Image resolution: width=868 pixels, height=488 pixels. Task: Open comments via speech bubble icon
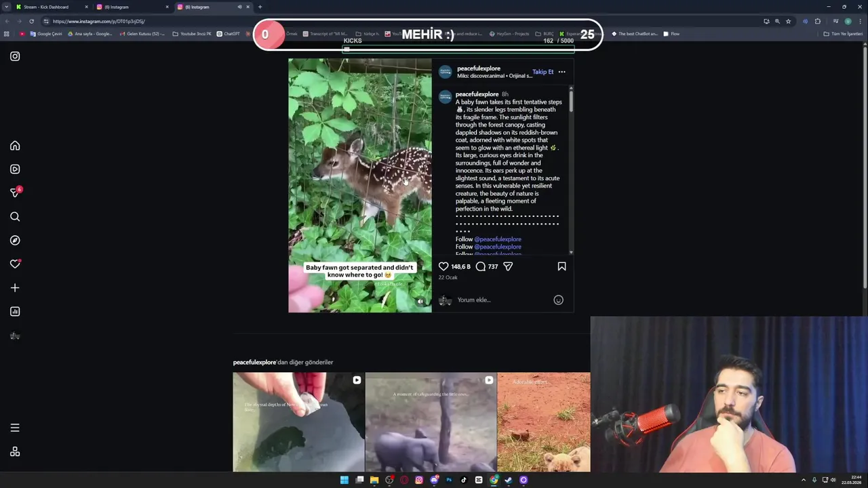(x=481, y=266)
